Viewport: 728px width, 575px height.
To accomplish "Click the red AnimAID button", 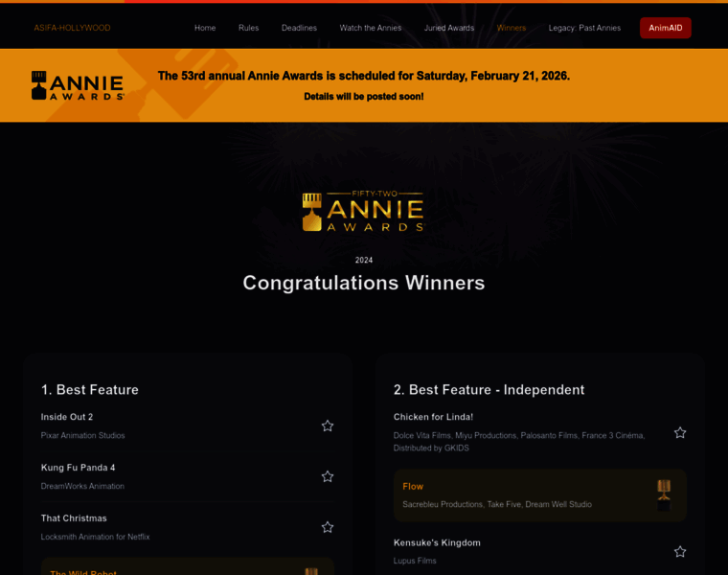I will coord(666,28).
